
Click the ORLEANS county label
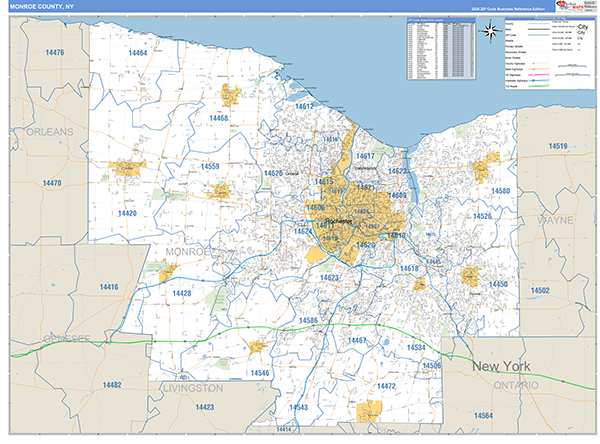click(x=50, y=132)
